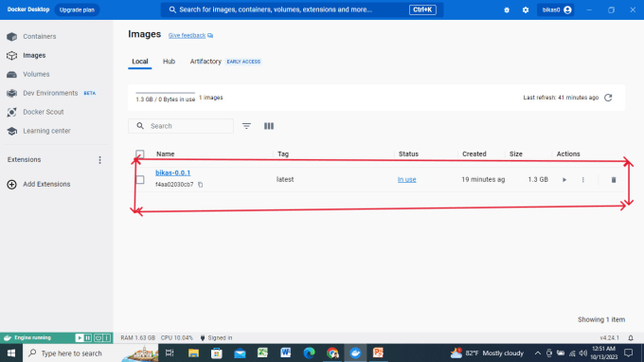Open the Windows Start menu
Image resolution: width=644 pixels, height=362 pixels.
pyautogui.click(x=11, y=353)
